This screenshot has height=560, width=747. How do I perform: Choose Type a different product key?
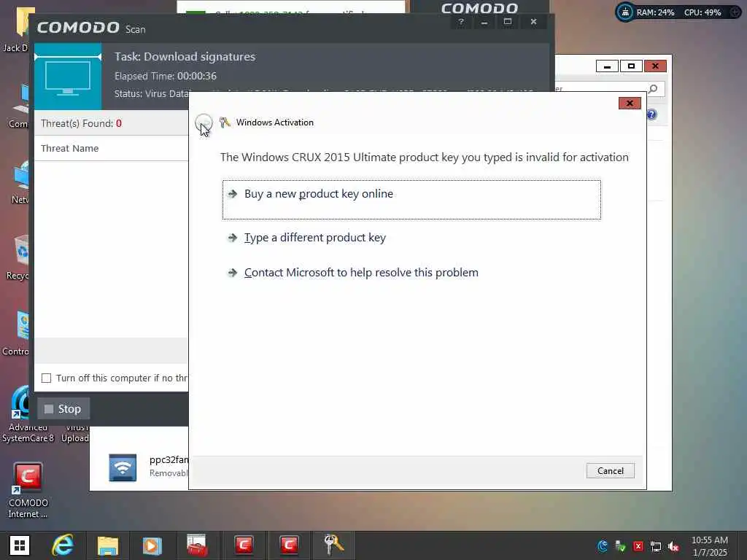314,238
